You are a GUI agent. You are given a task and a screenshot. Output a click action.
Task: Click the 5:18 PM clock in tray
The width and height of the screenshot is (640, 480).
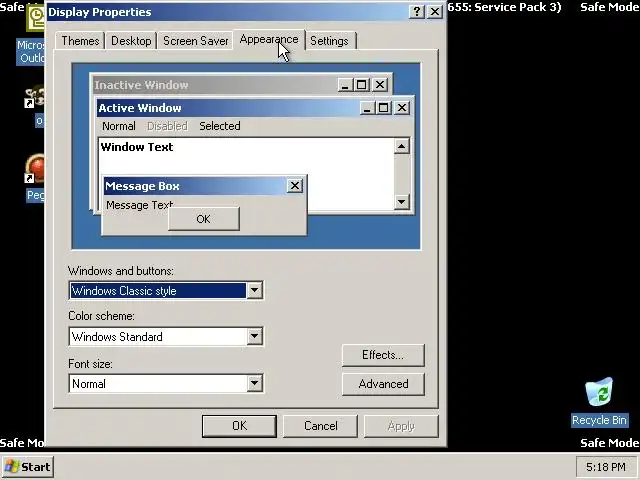tap(606, 467)
